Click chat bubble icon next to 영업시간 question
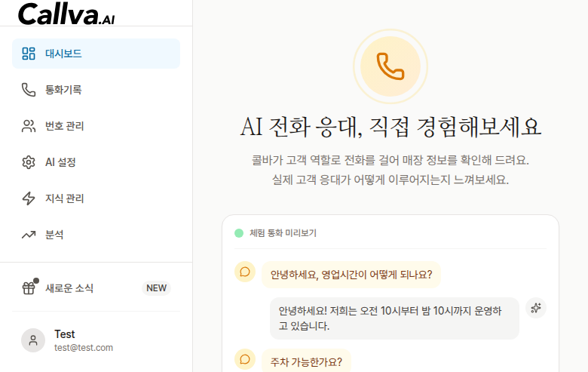 (x=245, y=272)
